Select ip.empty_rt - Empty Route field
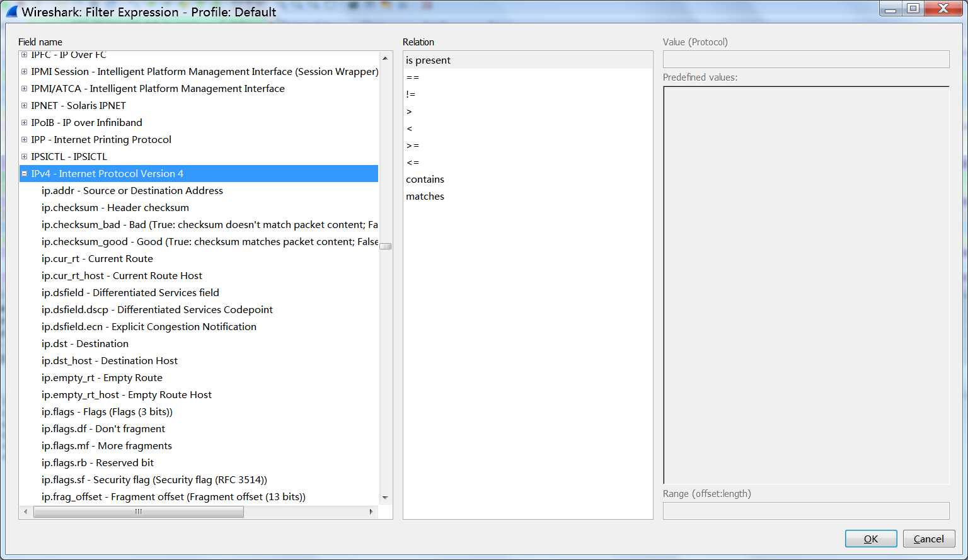The width and height of the screenshot is (968, 560). pyautogui.click(x=102, y=378)
